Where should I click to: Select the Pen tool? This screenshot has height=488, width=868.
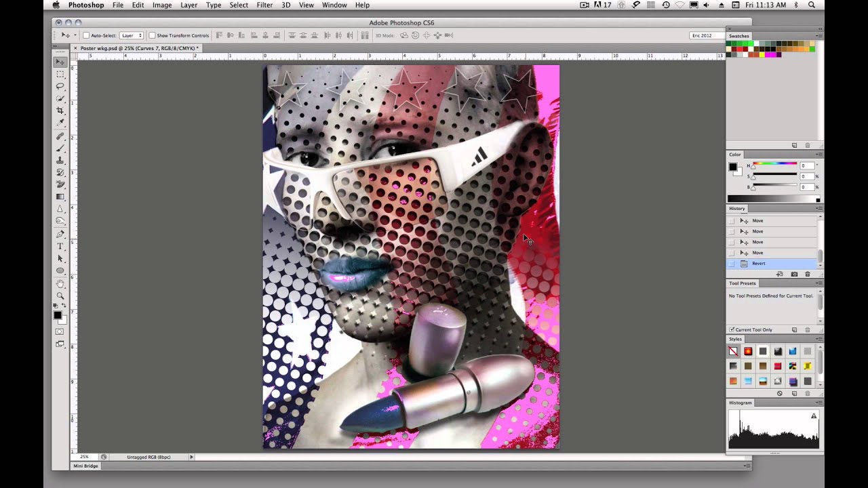60,235
